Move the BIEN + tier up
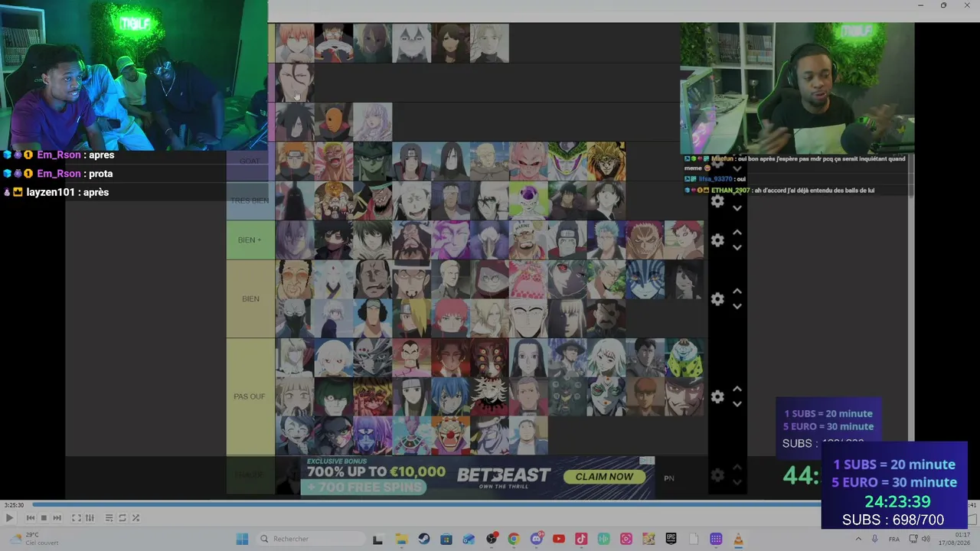This screenshot has height=551, width=980. [737, 233]
